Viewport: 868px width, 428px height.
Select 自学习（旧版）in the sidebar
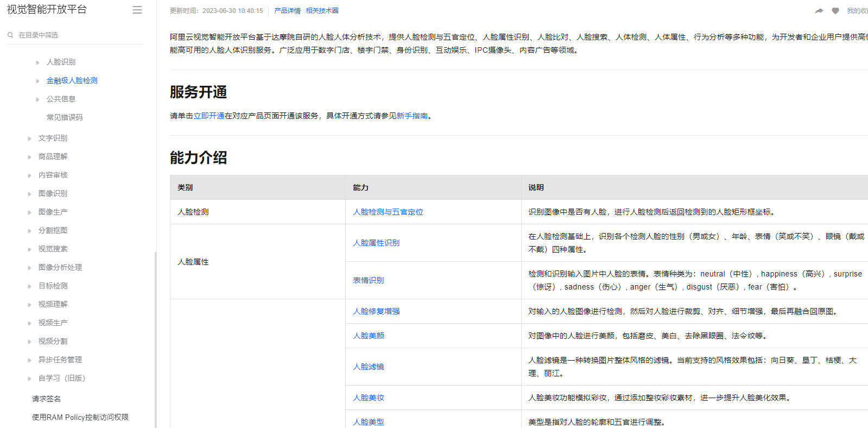pyautogui.click(x=62, y=378)
